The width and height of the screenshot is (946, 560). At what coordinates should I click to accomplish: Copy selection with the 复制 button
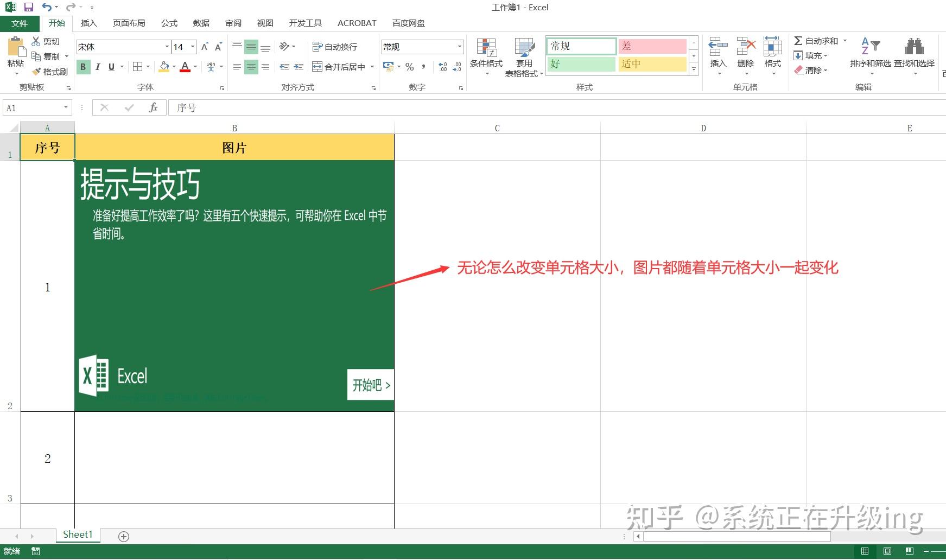click(46, 56)
